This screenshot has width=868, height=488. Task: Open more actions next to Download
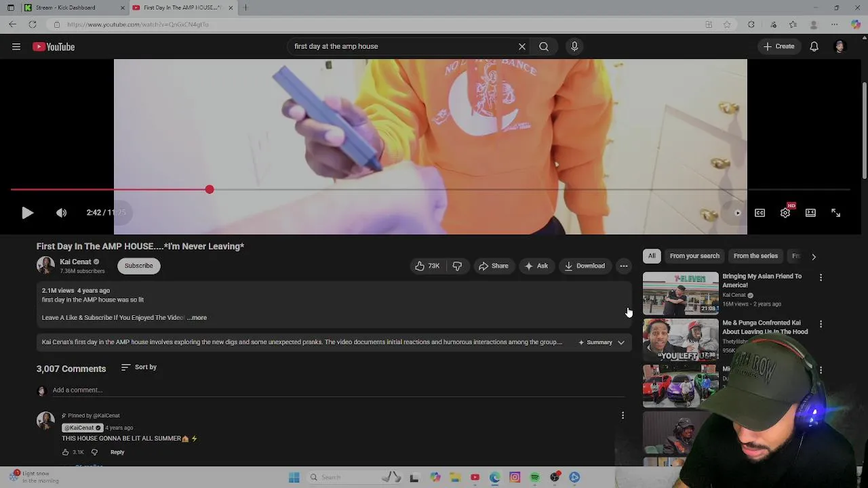tap(624, 266)
